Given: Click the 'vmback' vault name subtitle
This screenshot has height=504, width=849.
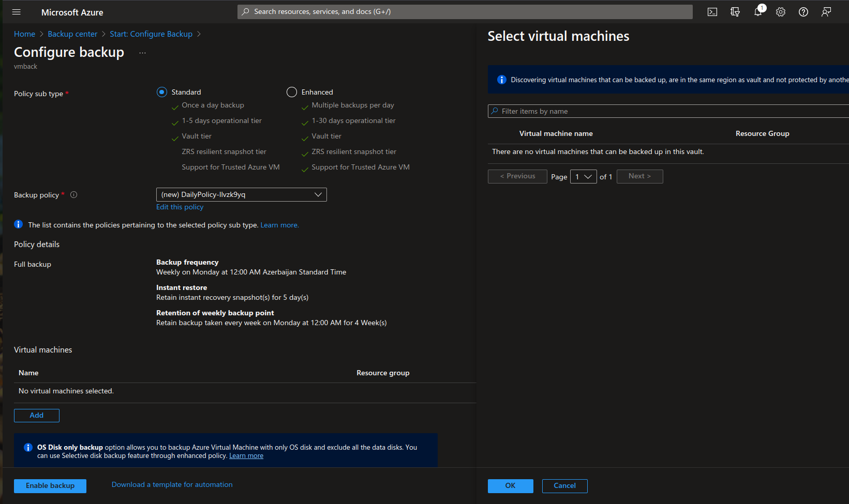Looking at the screenshot, I should tap(26, 66).
